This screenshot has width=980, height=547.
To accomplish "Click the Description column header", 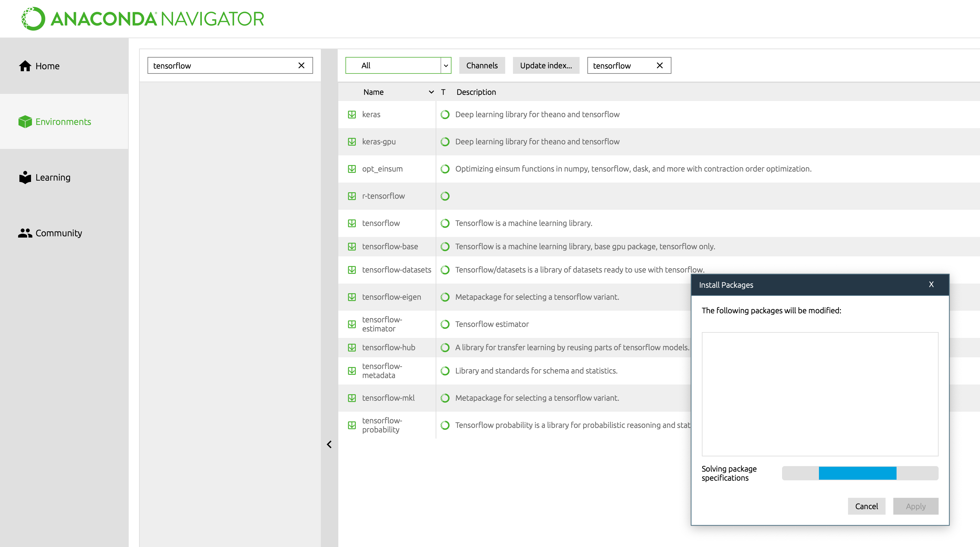I will pyautogui.click(x=476, y=92).
